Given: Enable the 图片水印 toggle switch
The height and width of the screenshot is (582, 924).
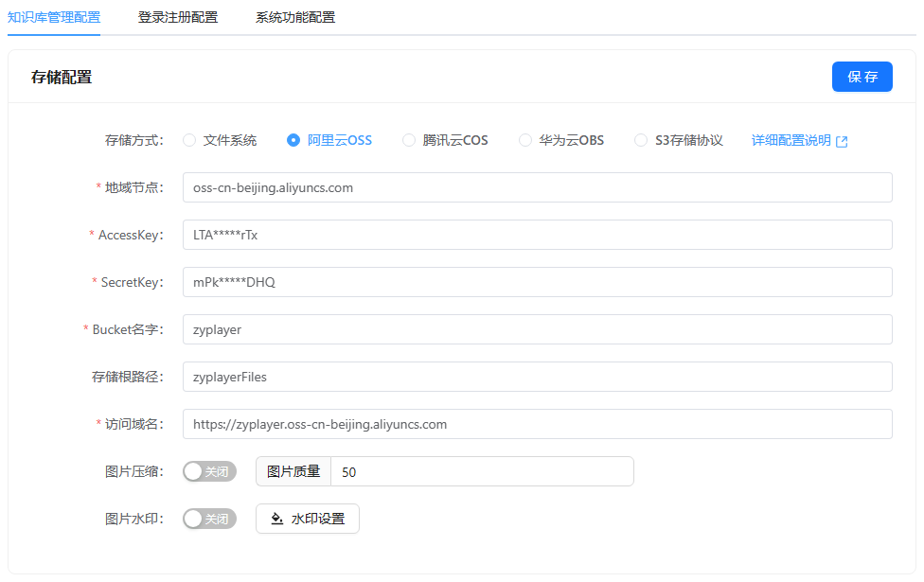Looking at the screenshot, I should tap(209, 519).
